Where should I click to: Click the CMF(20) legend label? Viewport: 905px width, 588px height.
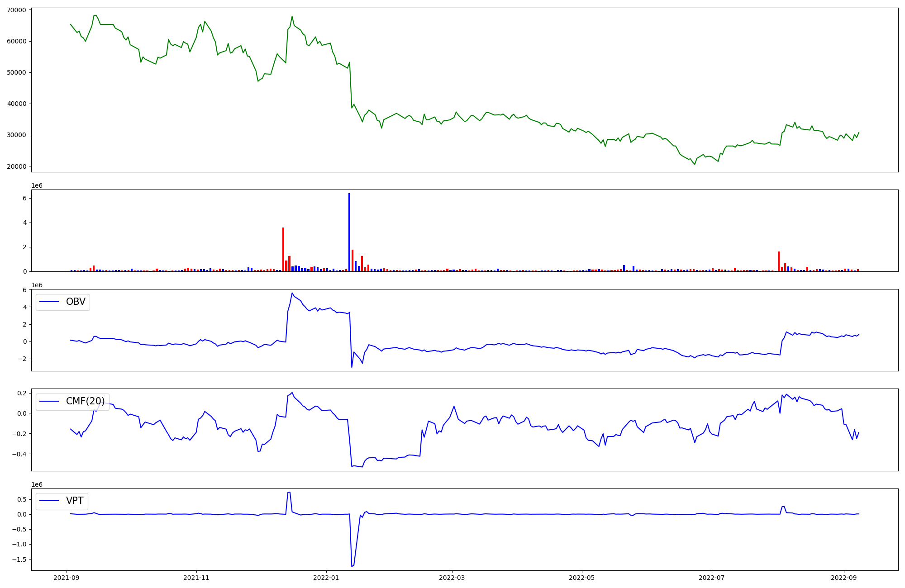[85, 401]
